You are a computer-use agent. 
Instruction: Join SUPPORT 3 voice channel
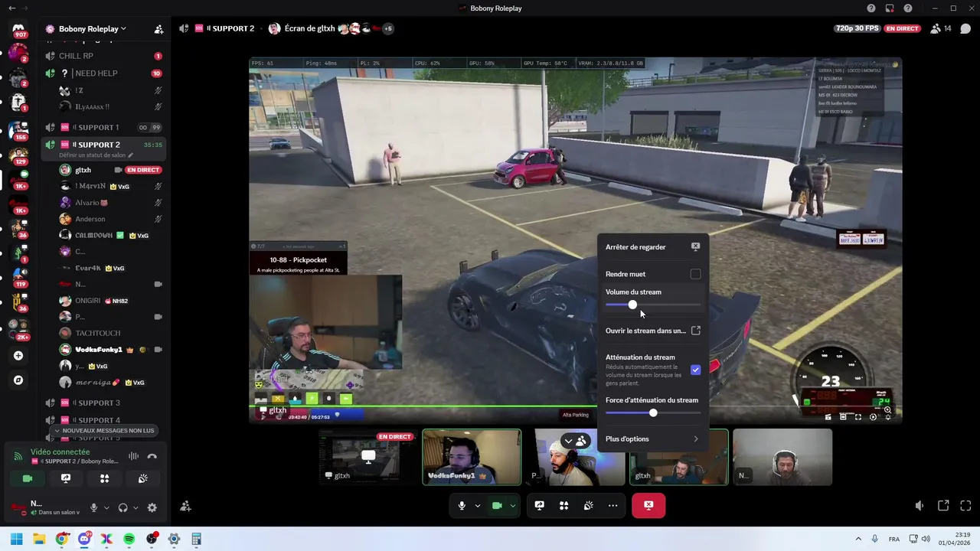(103, 403)
